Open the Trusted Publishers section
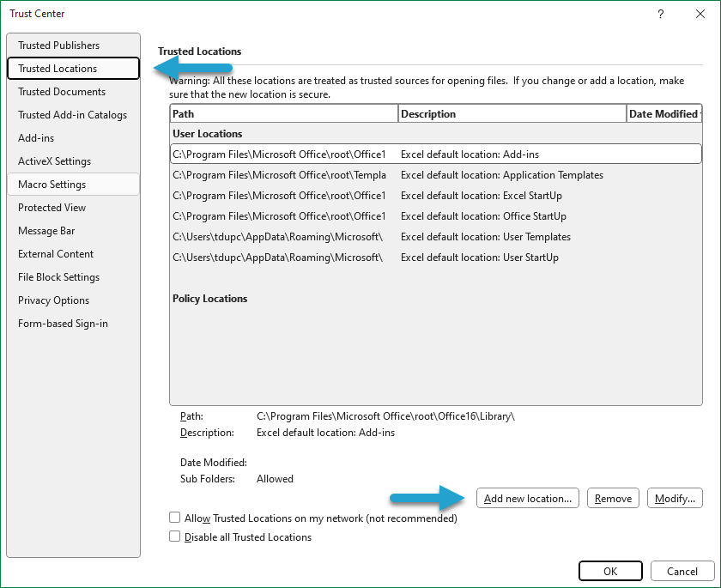Viewport: 721px width, 588px height. point(73,45)
